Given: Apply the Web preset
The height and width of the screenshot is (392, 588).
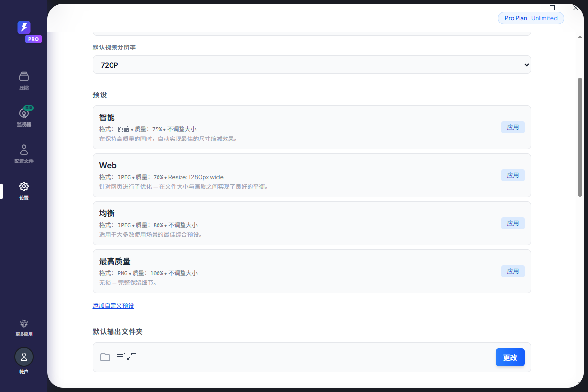Looking at the screenshot, I should pos(513,175).
